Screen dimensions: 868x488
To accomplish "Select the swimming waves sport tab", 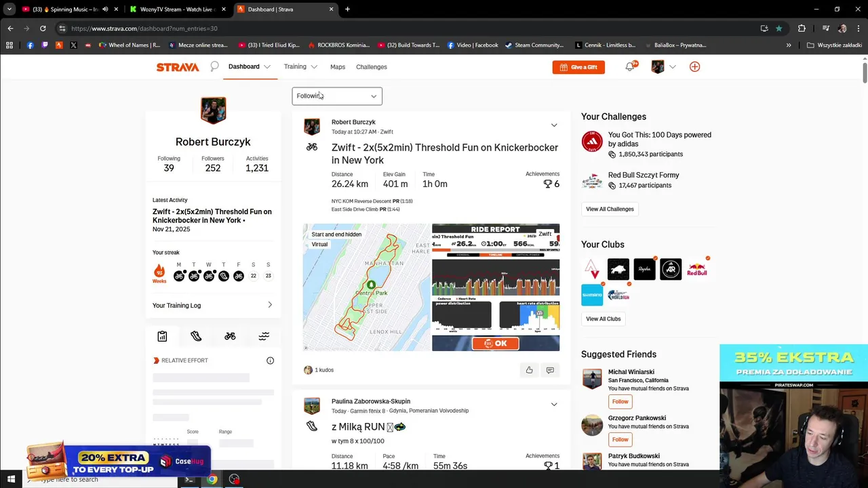I will 264,336.
